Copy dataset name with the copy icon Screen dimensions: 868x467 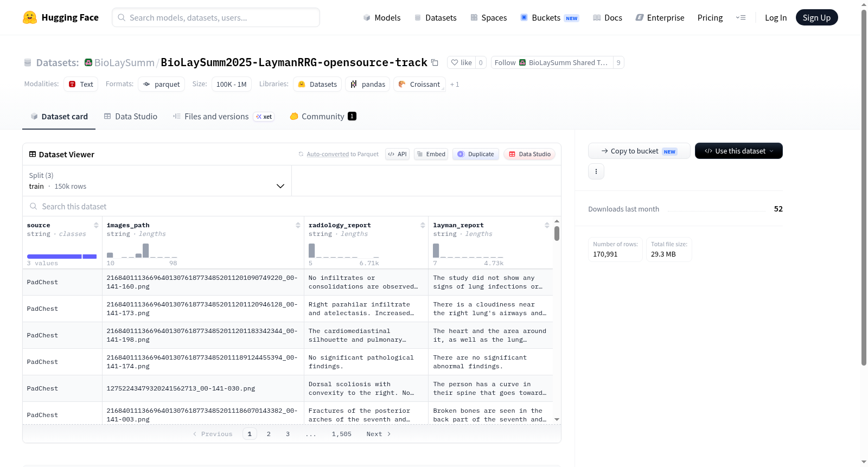click(x=435, y=62)
